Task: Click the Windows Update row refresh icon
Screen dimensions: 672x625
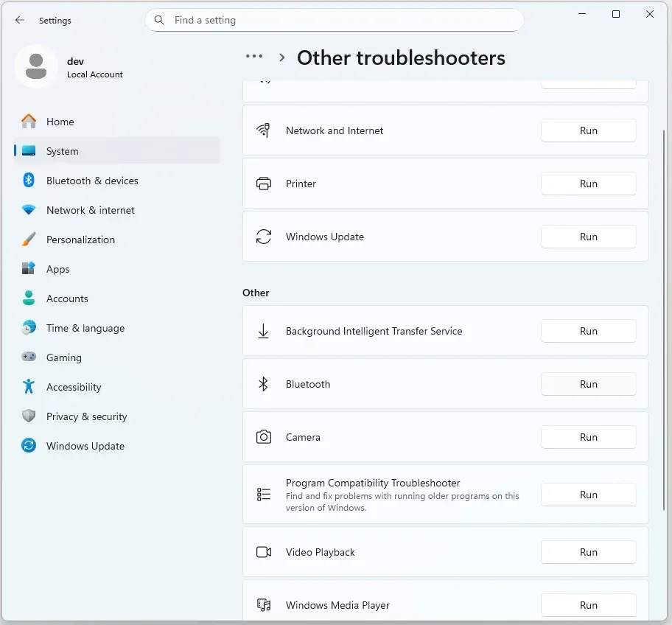Action: [x=264, y=237]
